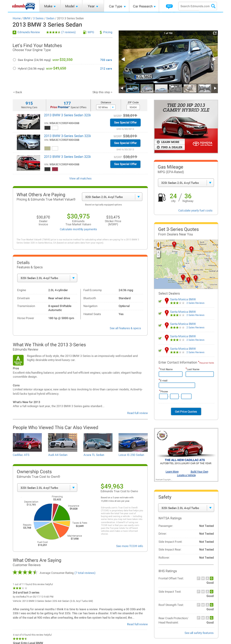Click Toyota ad Learn More arrow
Viewport: 231px width, 644px height.
click(x=158, y=142)
